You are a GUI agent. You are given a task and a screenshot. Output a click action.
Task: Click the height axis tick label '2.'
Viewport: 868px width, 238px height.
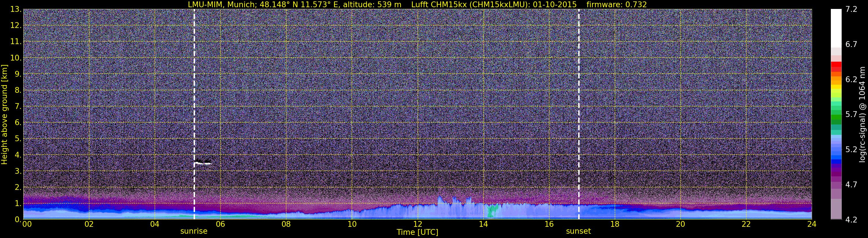point(18,188)
